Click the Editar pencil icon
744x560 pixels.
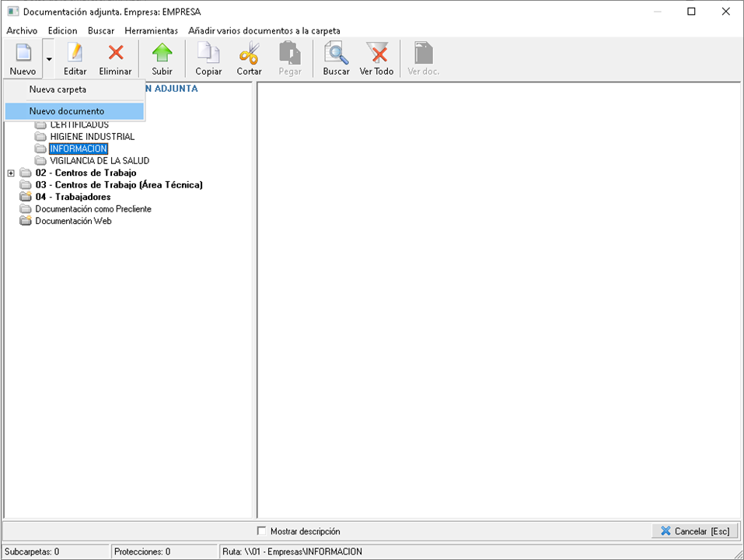pos(75,54)
